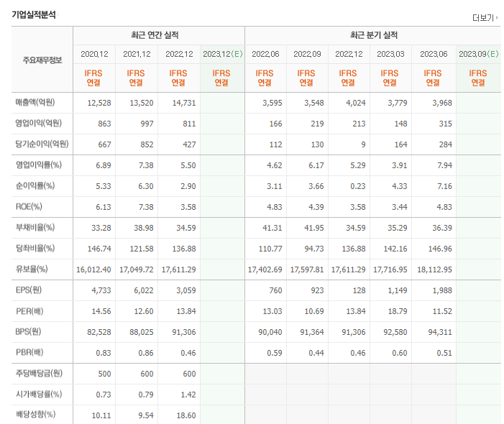
Task: Click the 순이익률(%) row label
Action: tap(35, 185)
